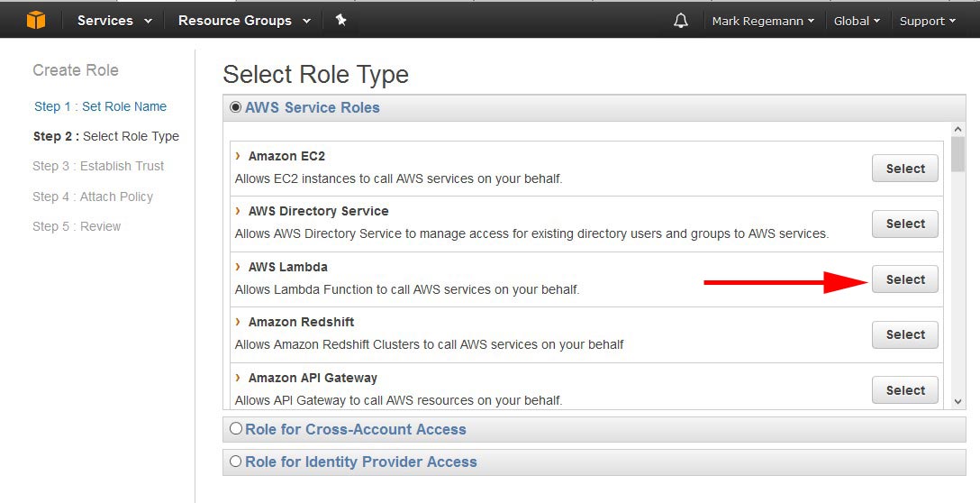The image size is (980, 503).
Task: Click the pin shortcut icon
Action: (x=340, y=20)
